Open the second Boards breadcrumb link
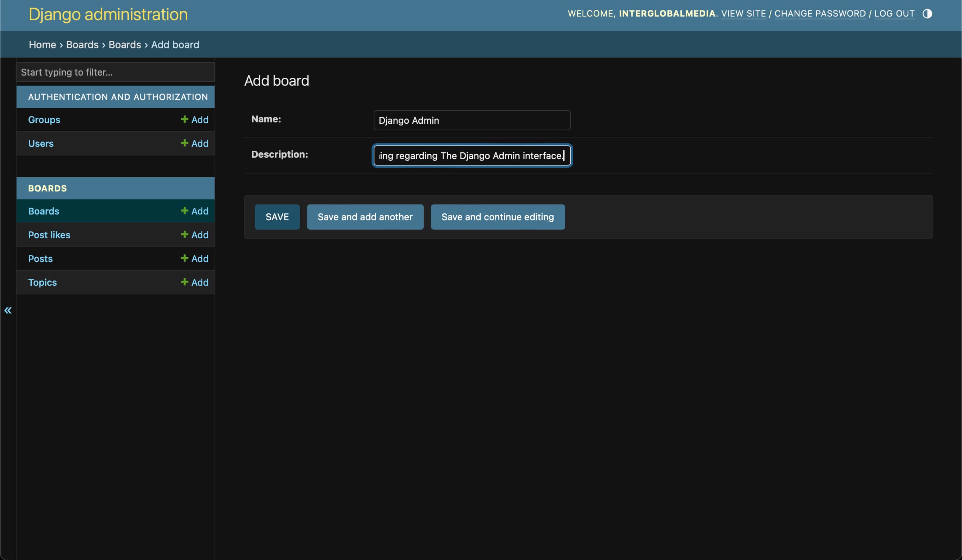Viewport: 962px width, 560px height. point(125,45)
